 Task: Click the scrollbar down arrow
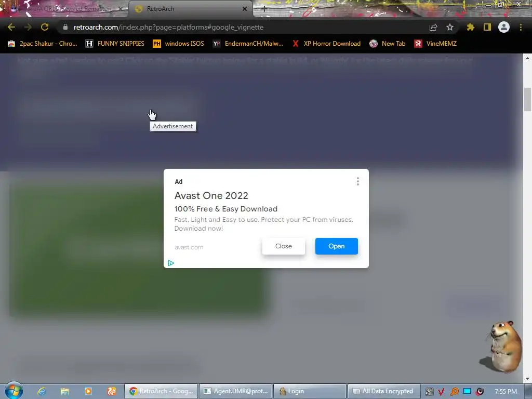[528, 379]
